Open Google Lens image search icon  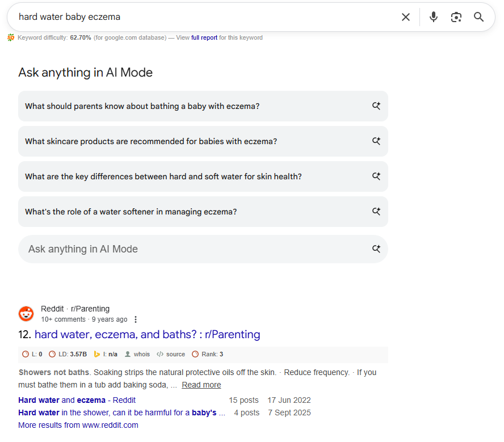456,17
